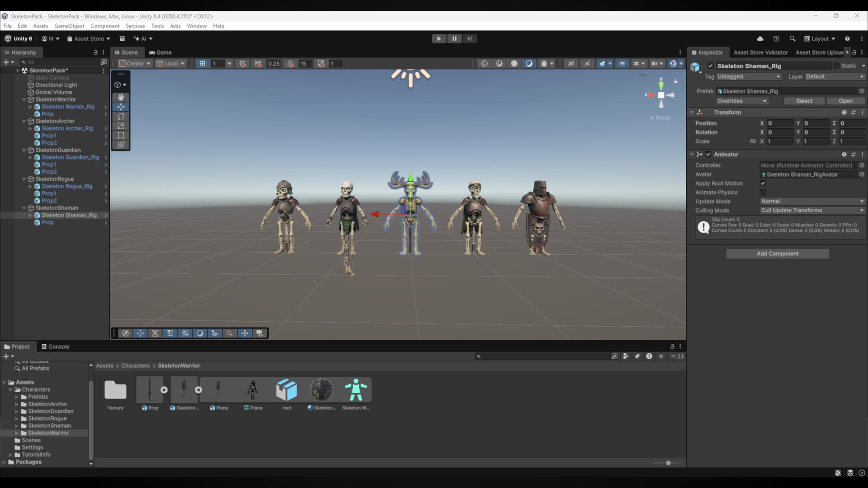Open Update Mode dropdown
The width and height of the screenshot is (868, 488).
pyautogui.click(x=812, y=202)
